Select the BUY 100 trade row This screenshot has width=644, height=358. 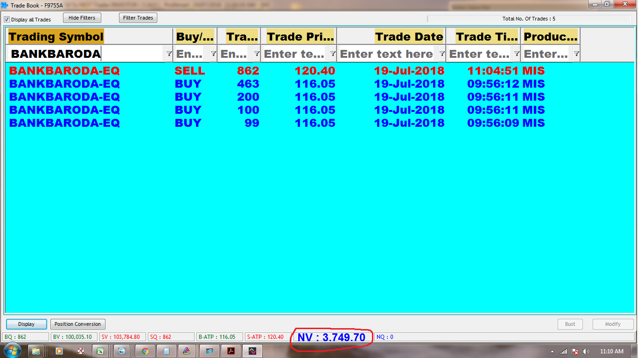coord(320,110)
